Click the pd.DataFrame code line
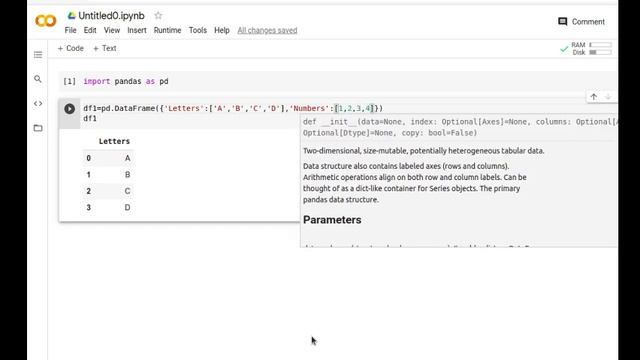This screenshot has width=640, height=360. click(233, 108)
